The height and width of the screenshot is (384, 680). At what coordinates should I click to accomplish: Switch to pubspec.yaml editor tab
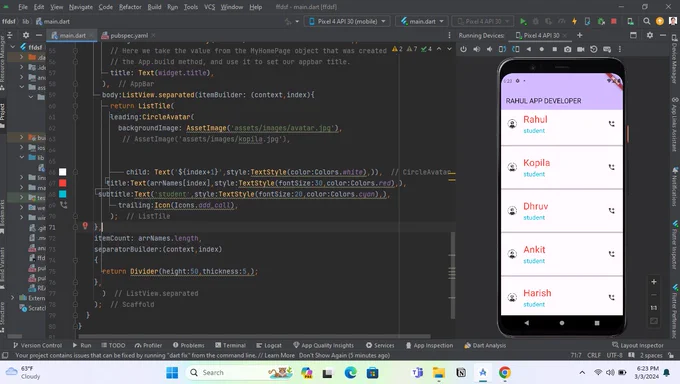coord(128,36)
